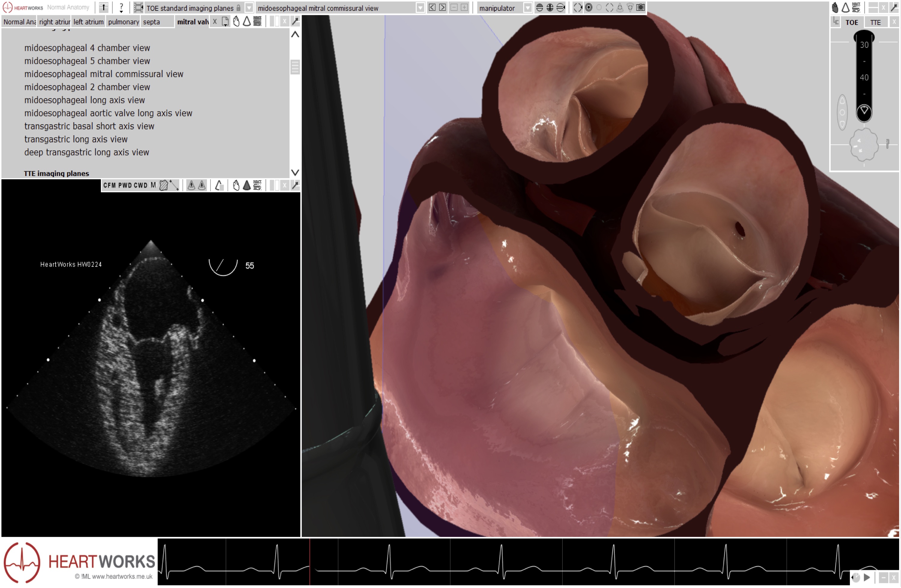
Task: Toggle M-mode in ultrasound toolbar
Action: coord(153,186)
